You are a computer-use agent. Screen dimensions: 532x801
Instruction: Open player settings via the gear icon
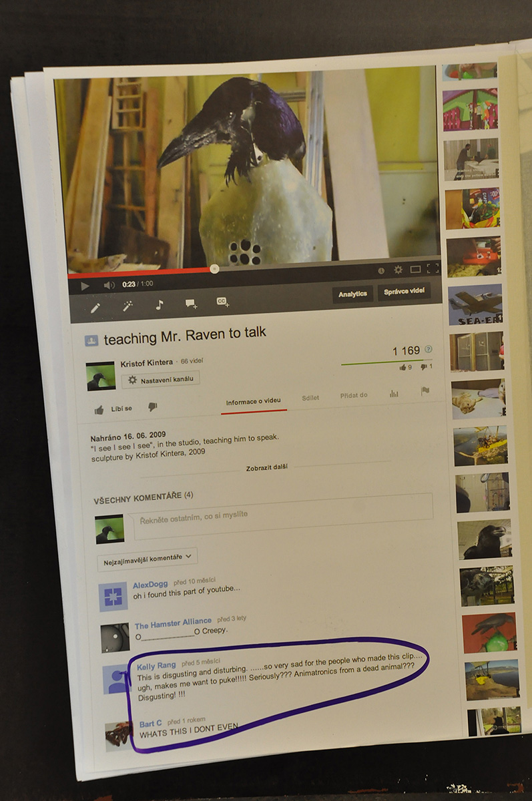pyautogui.click(x=398, y=270)
